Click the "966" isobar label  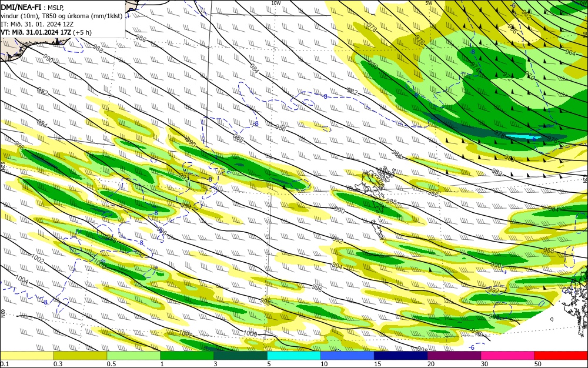(x=512, y=29)
